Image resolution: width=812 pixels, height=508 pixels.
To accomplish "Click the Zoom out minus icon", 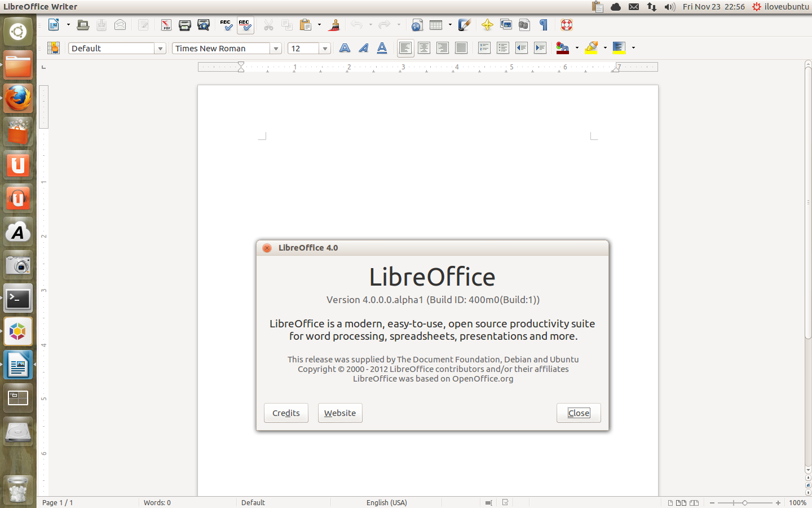I will coord(712,502).
